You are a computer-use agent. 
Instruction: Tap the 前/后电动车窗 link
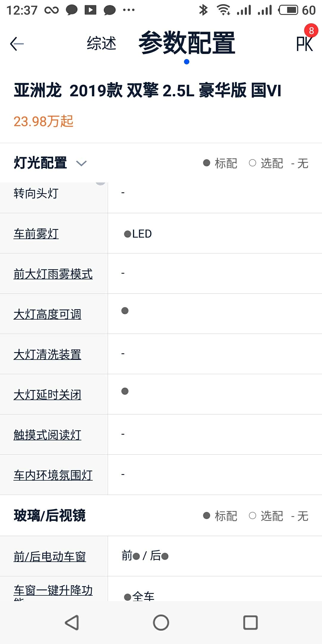[50, 556]
